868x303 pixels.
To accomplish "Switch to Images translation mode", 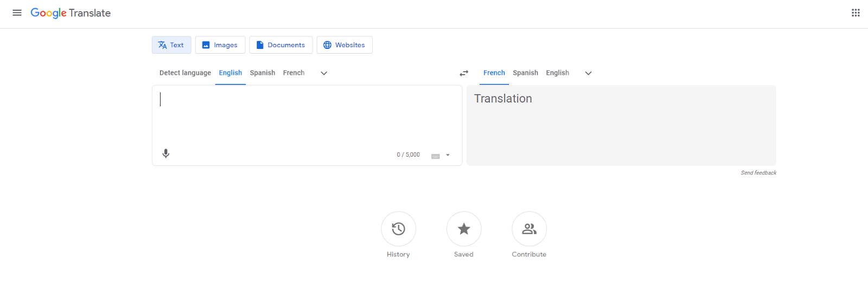I will coord(220,45).
